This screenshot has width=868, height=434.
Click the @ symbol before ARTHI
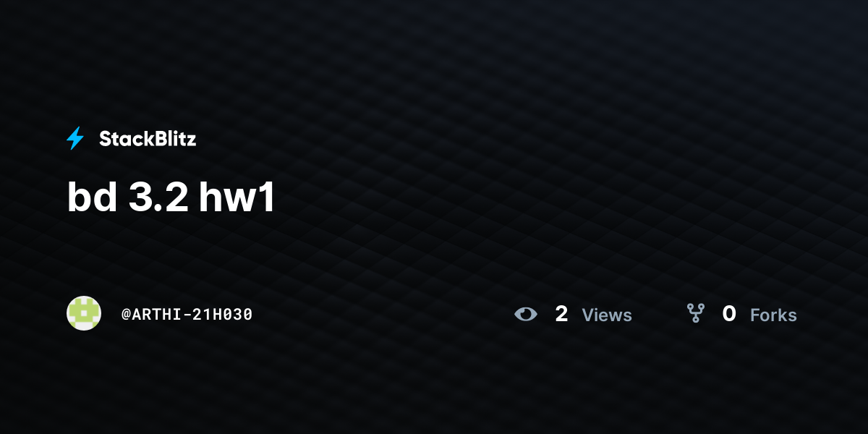click(x=126, y=315)
